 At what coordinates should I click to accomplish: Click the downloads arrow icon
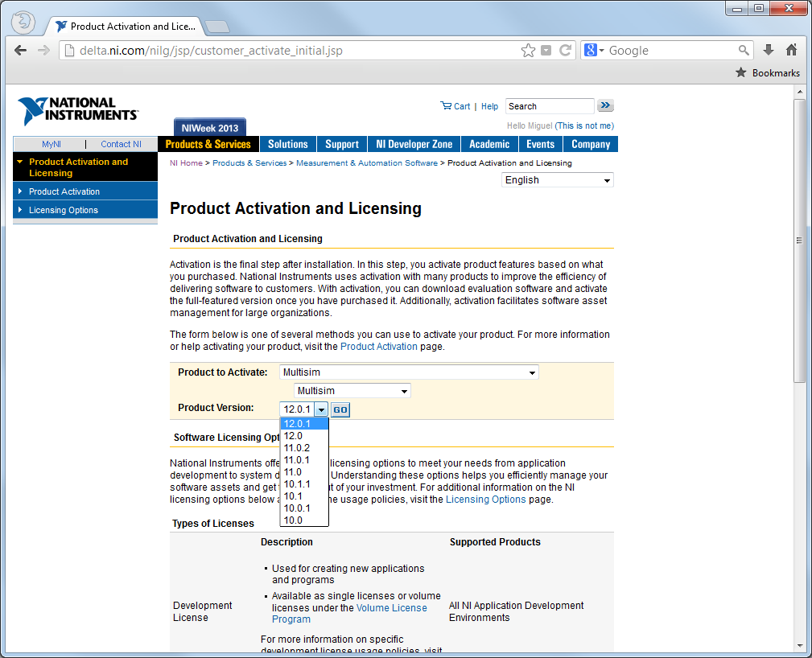[x=769, y=50]
